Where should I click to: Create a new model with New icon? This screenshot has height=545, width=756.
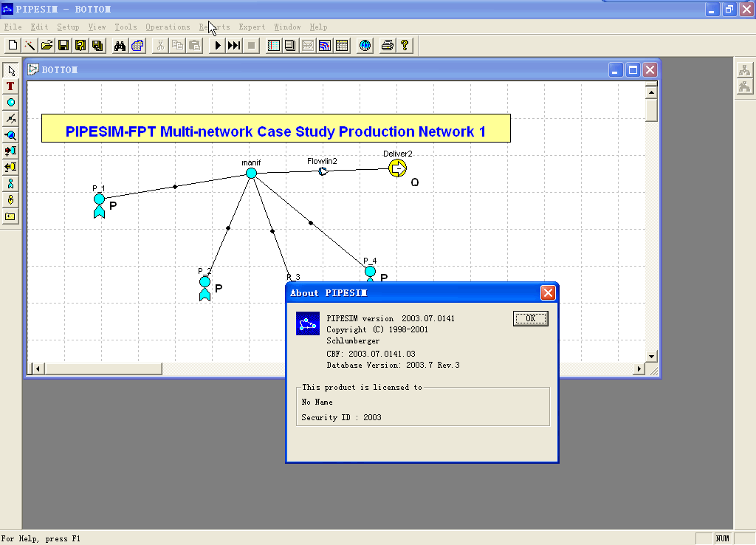point(13,46)
